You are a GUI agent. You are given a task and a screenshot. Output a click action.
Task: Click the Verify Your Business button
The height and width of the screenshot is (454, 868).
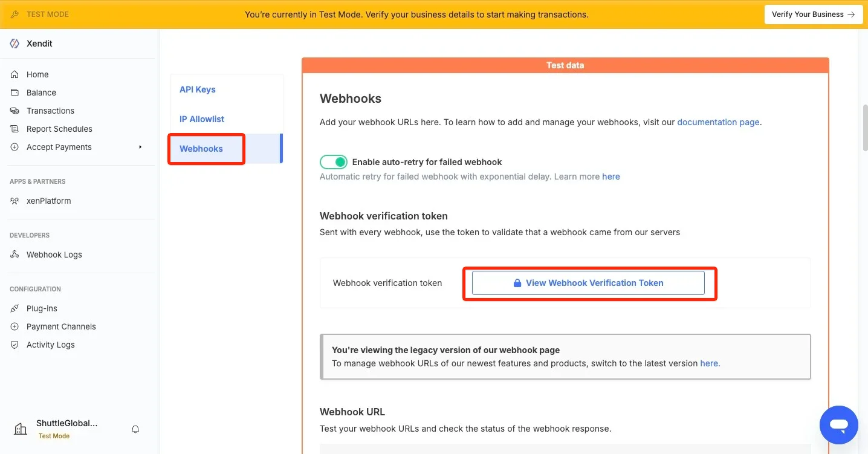(x=812, y=15)
